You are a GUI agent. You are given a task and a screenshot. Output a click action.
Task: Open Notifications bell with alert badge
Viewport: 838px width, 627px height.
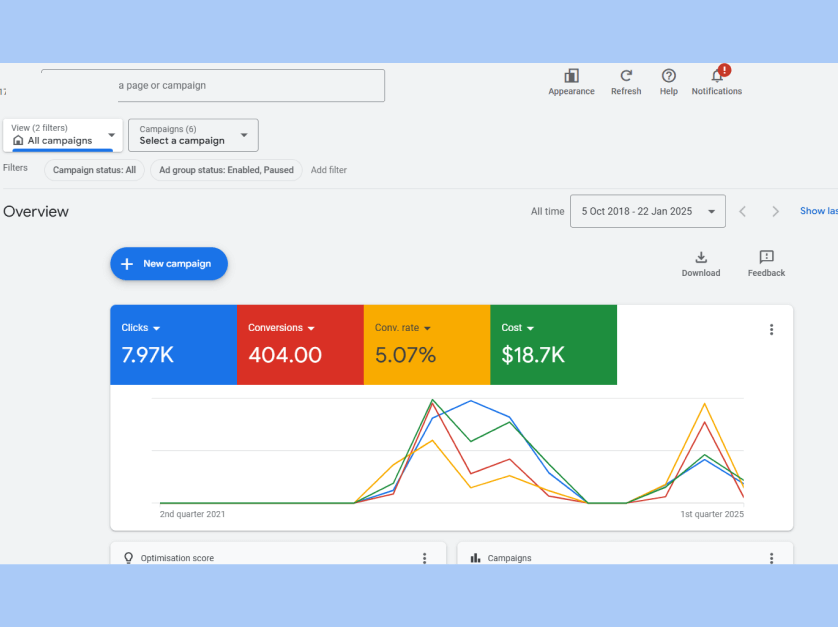click(717, 77)
